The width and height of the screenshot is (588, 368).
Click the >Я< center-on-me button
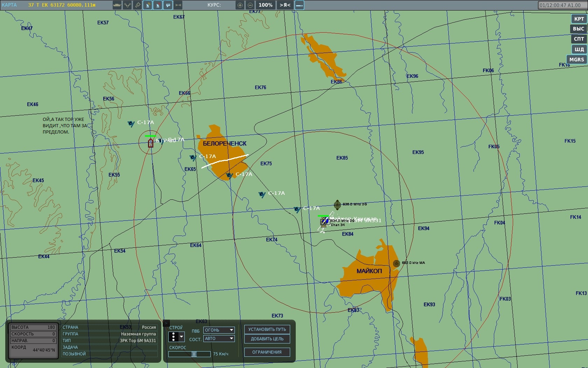click(x=285, y=5)
